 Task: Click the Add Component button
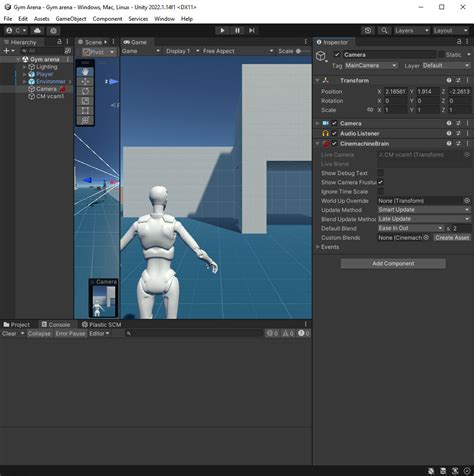coord(393,264)
